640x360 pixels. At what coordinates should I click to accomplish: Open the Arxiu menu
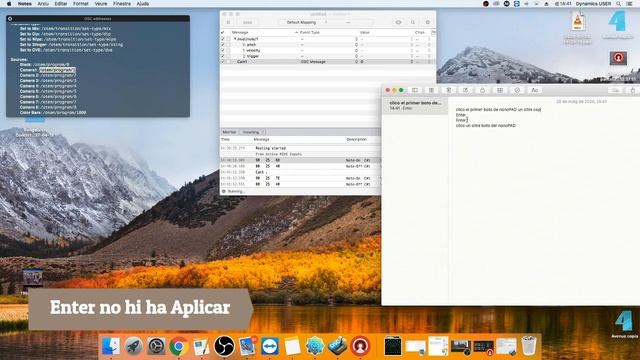[43, 4]
